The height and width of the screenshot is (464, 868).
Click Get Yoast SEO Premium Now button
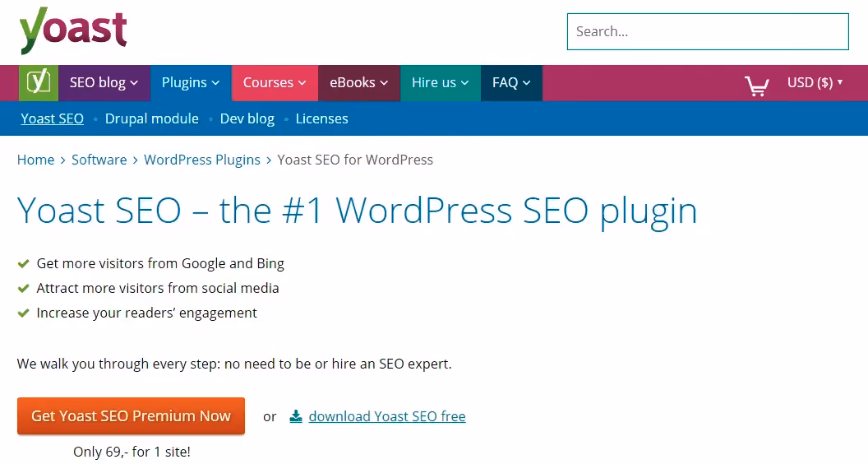[x=131, y=415]
